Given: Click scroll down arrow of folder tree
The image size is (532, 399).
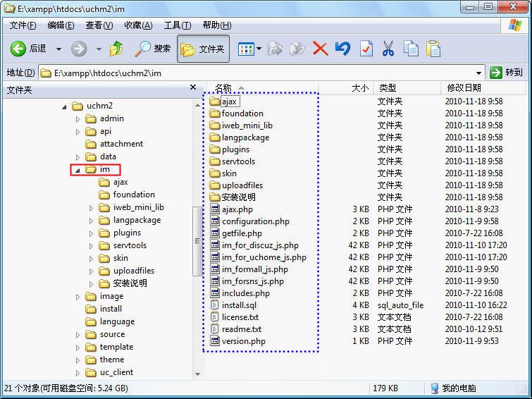Looking at the screenshot, I should point(197,374).
